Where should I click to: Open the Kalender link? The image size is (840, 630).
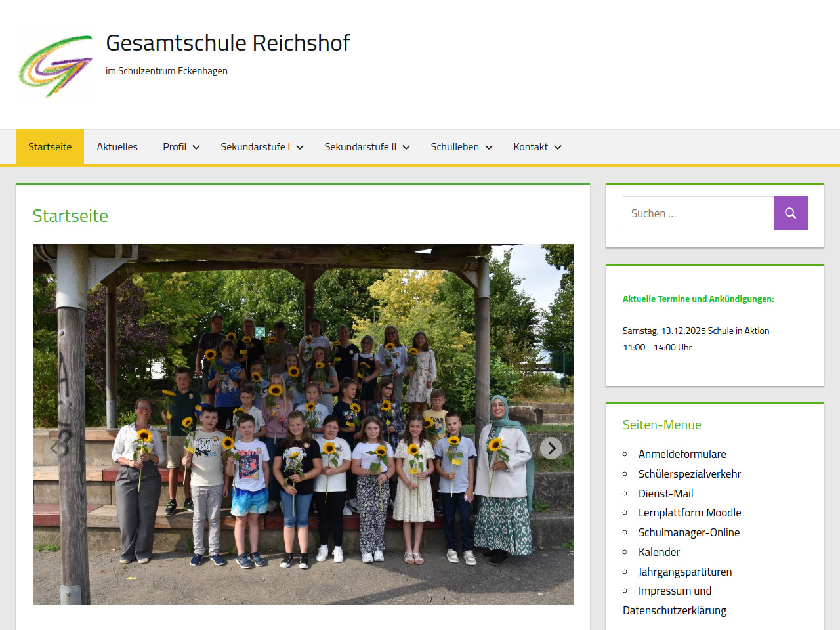click(x=659, y=552)
